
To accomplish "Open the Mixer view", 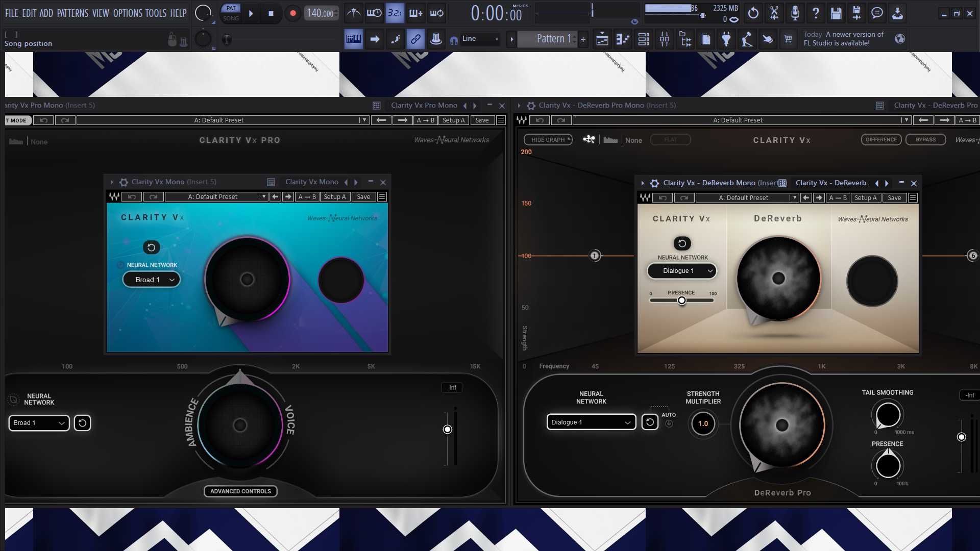I will (x=665, y=39).
